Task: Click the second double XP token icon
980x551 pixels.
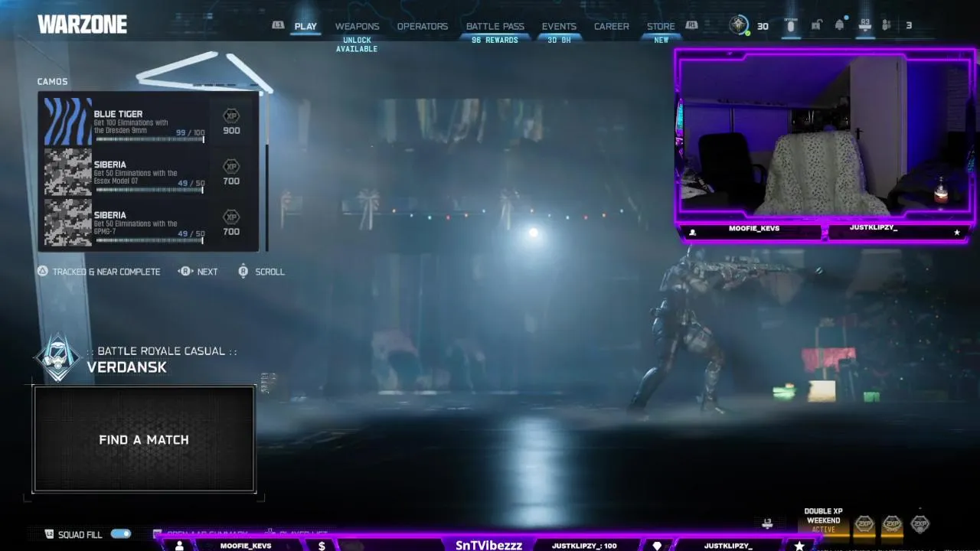Action: (892, 524)
